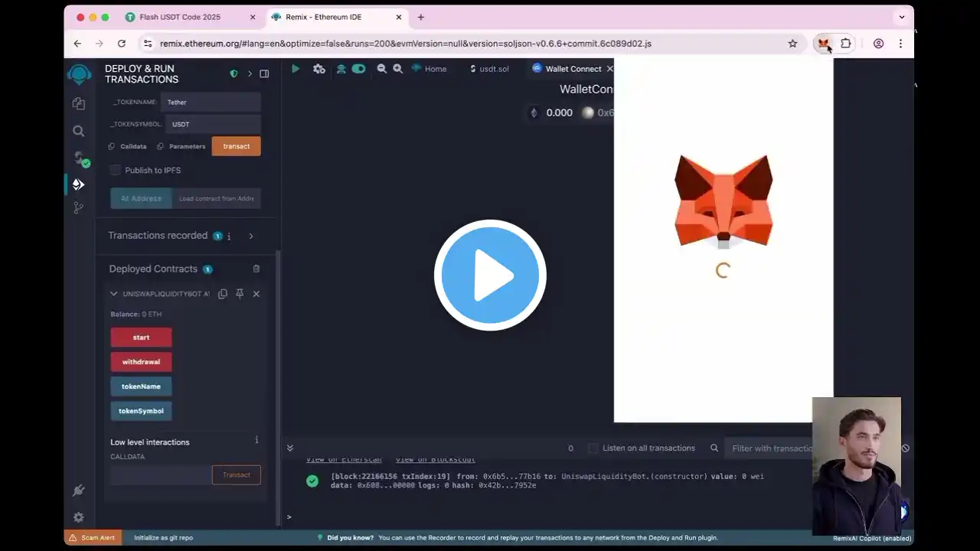Open the Search in files sidebar icon

[x=79, y=131]
